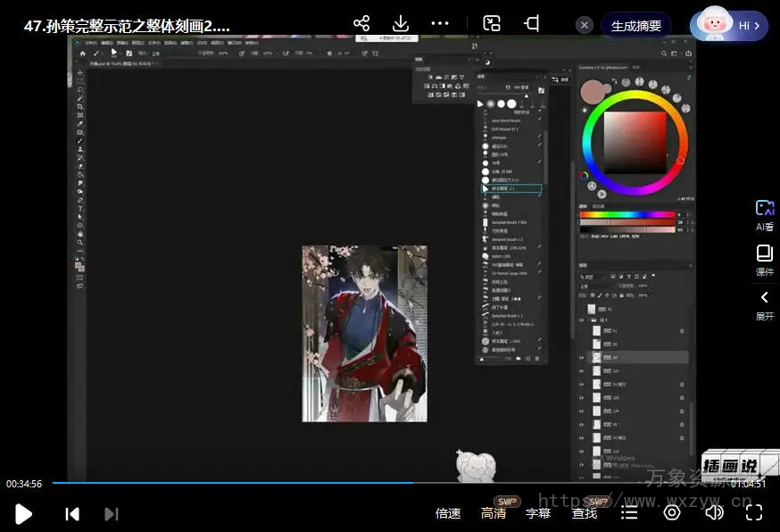780x532 pixels.
Task: Expand the side panel with 展开
Action: point(765,304)
